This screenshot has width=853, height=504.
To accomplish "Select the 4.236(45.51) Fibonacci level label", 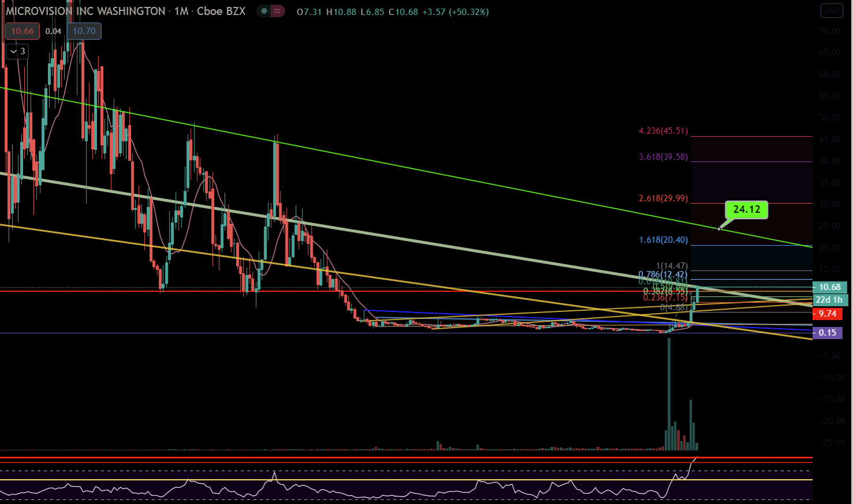I will 663,131.
